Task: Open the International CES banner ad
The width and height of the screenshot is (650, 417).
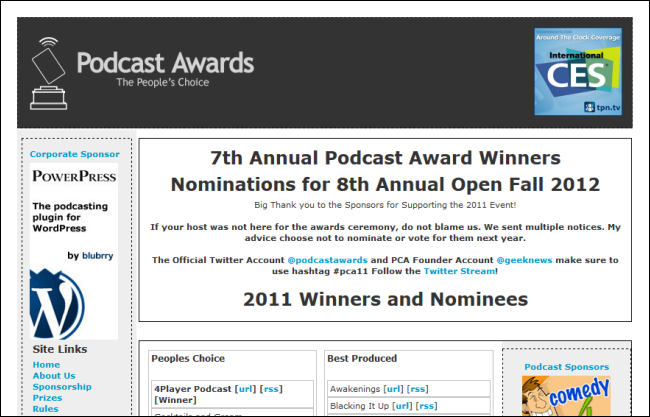Action: pyautogui.click(x=578, y=71)
